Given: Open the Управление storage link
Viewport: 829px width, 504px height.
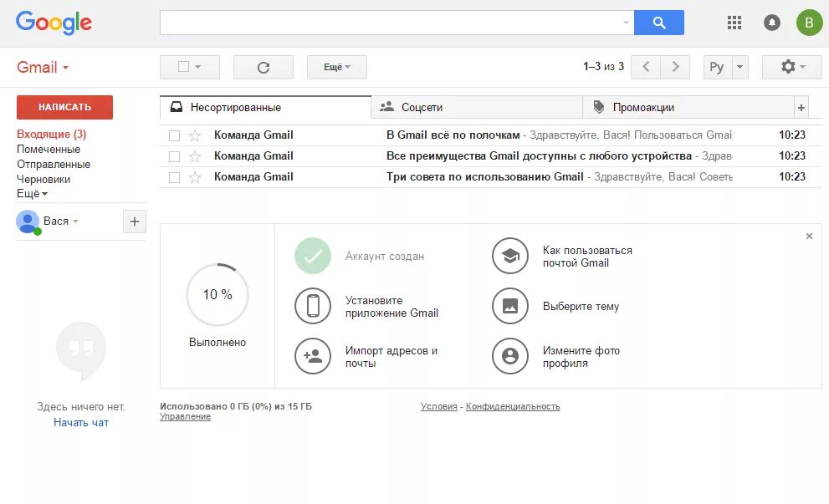Looking at the screenshot, I should pyautogui.click(x=185, y=416).
